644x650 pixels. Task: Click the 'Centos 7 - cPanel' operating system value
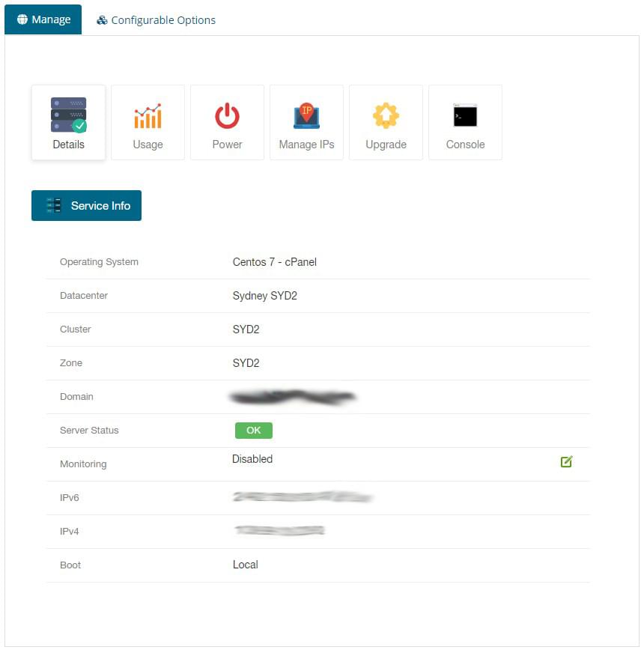[x=274, y=262]
